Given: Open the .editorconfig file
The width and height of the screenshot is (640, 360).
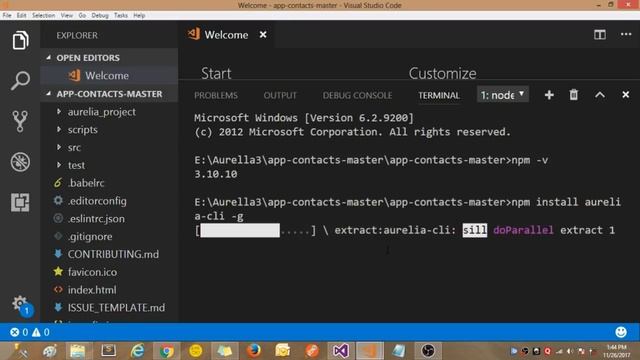Looking at the screenshot, I should coord(109,201).
